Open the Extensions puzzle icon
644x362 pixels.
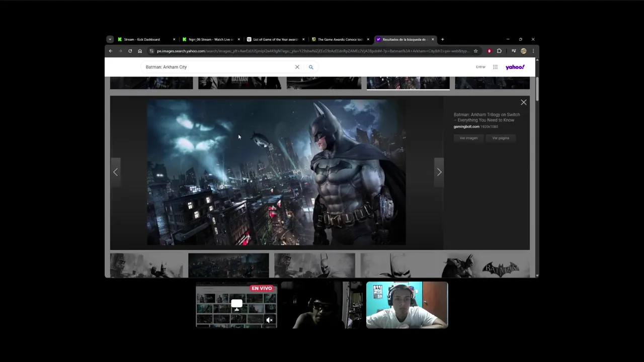pyautogui.click(x=499, y=51)
